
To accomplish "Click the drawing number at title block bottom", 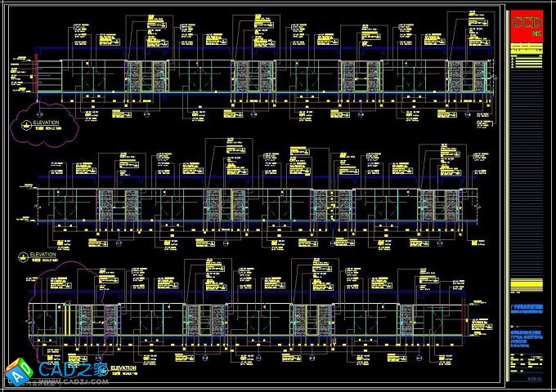I will coord(532,377).
